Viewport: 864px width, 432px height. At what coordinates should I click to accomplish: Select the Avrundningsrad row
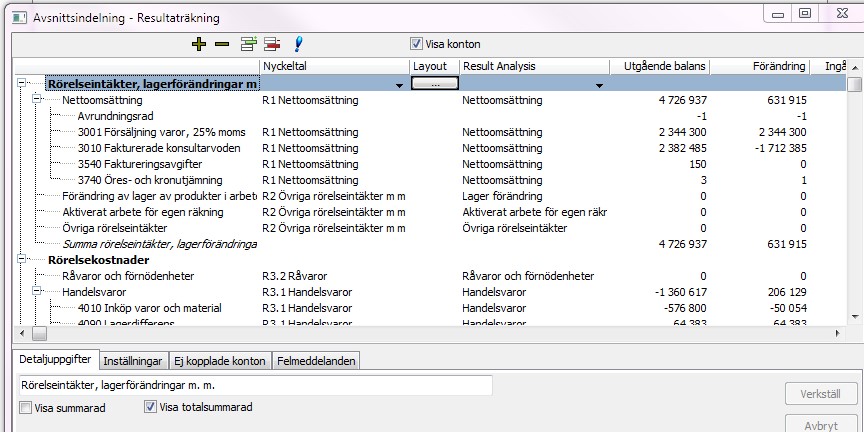pos(115,116)
